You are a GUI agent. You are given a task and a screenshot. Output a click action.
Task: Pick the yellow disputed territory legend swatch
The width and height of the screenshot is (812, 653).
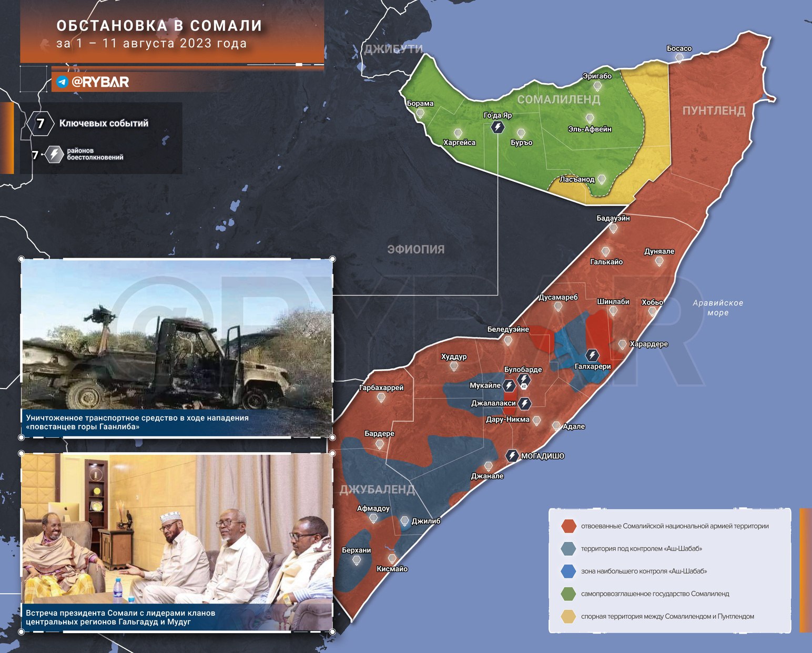tap(568, 616)
